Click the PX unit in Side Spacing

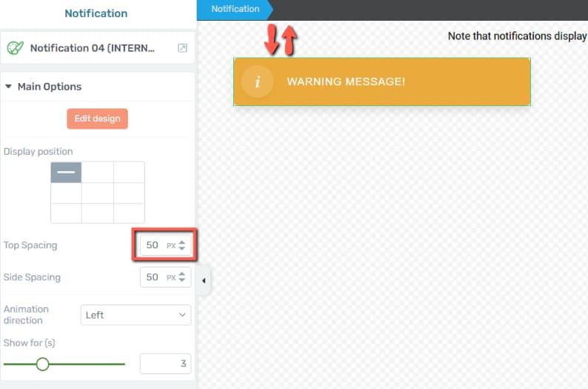171,278
